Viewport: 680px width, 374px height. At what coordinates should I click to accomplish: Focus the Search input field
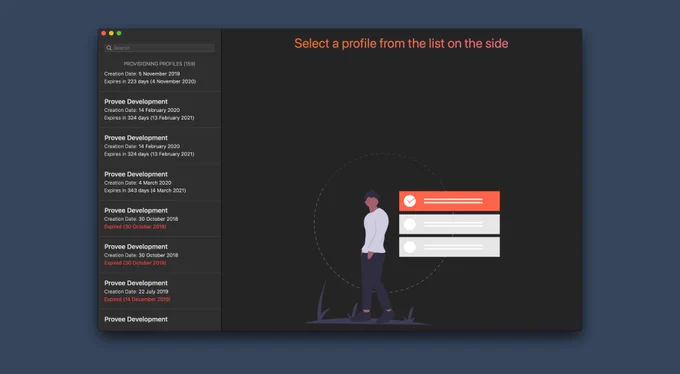pyautogui.click(x=159, y=48)
